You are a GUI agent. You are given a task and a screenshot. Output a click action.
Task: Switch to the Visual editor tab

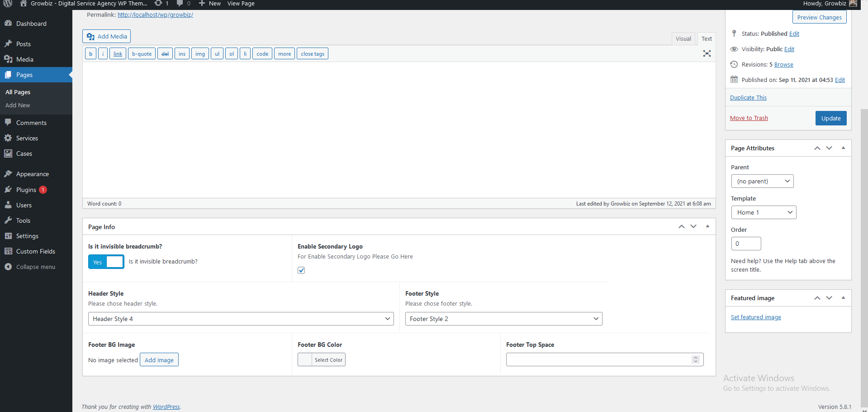click(x=683, y=38)
